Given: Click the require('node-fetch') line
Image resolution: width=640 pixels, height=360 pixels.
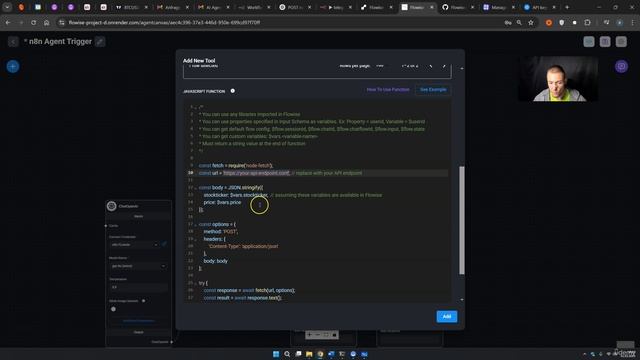Looking at the screenshot, I should (x=236, y=166).
